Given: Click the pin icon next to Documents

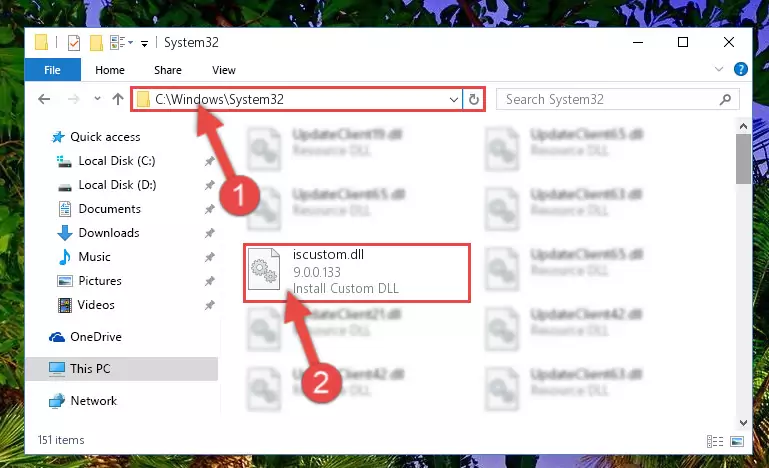Looking at the screenshot, I should click(x=209, y=209).
